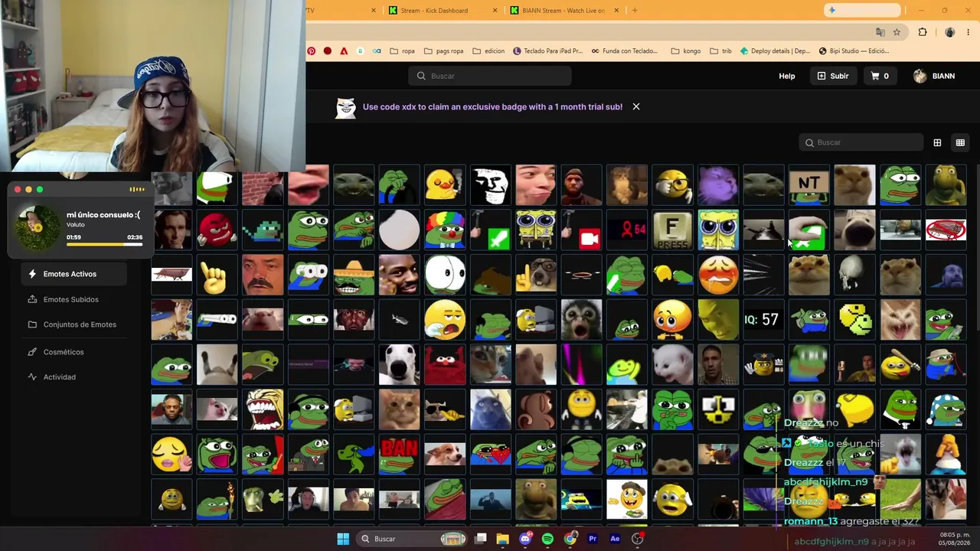Open the pags ropa bookmarks folder
Screen dimensions: 980x551
[x=443, y=51]
